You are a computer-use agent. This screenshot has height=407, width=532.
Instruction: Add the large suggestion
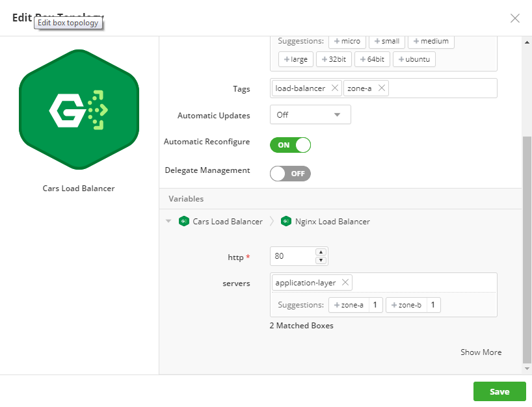(x=295, y=59)
